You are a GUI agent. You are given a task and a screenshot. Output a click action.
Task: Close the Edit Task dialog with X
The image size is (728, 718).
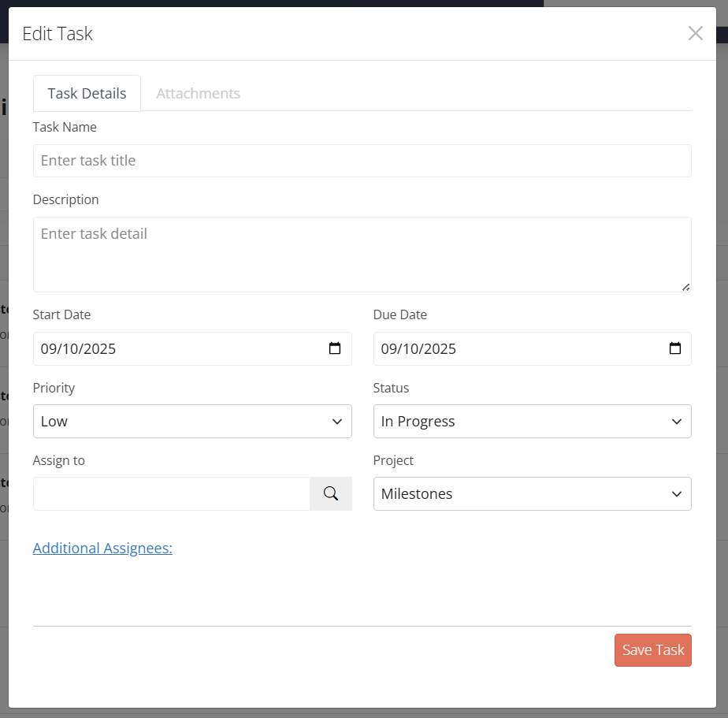pos(695,33)
